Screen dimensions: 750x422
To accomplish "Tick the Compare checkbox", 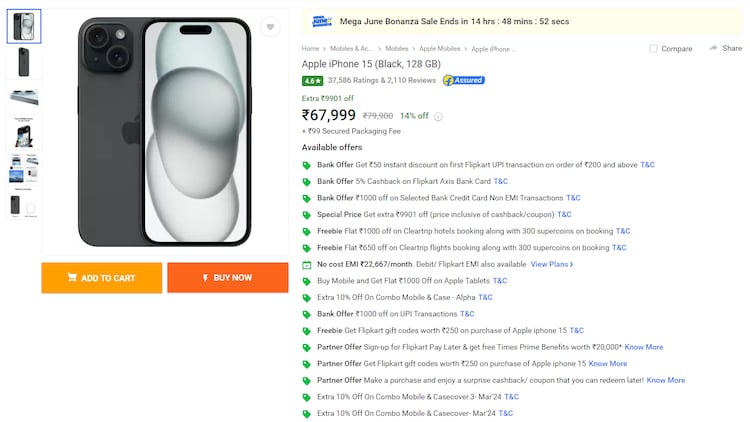I will (x=653, y=48).
